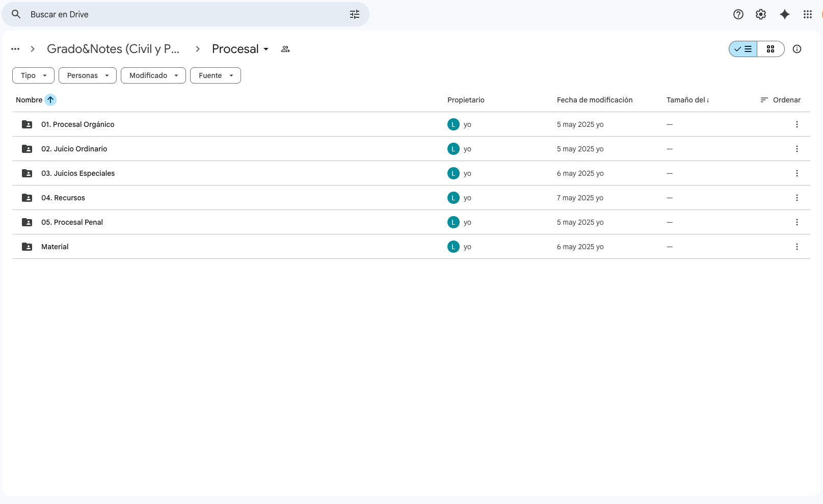Image resolution: width=823 pixels, height=504 pixels.
Task: Reverse the Nombre sort direction arrow
Action: point(50,100)
